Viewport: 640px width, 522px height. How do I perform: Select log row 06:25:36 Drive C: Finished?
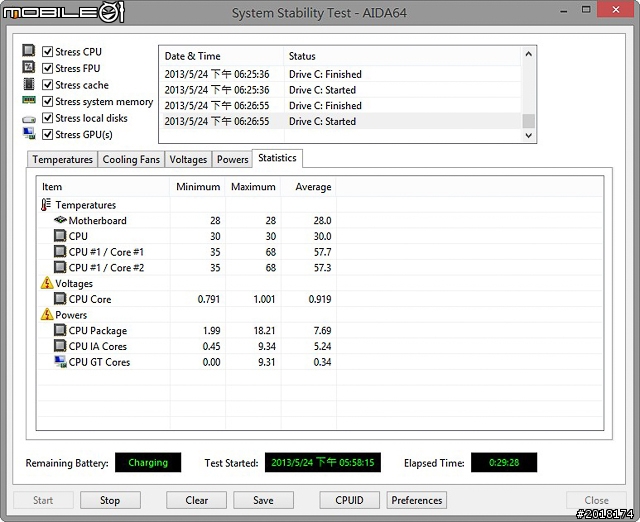pyautogui.click(x=341, y=74)
